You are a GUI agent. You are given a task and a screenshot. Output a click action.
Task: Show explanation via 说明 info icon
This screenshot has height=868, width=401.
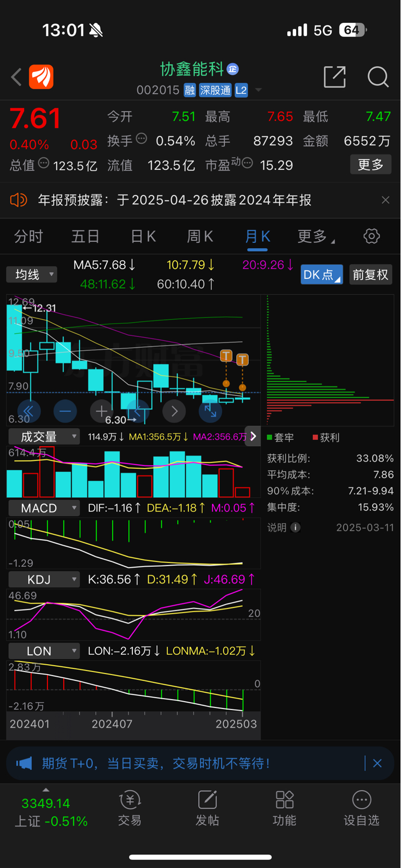[295, 528]
